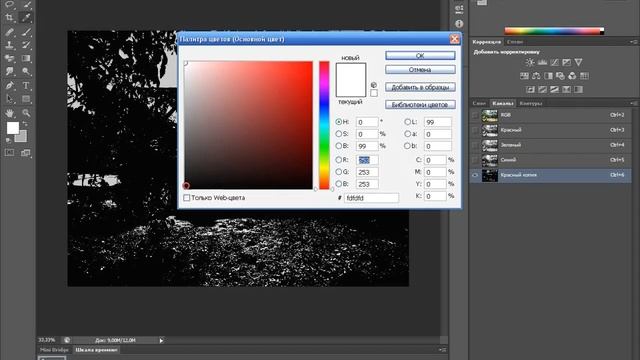Select the History Brush tool
The image size is (640, 360).
(x=26, y=45)
